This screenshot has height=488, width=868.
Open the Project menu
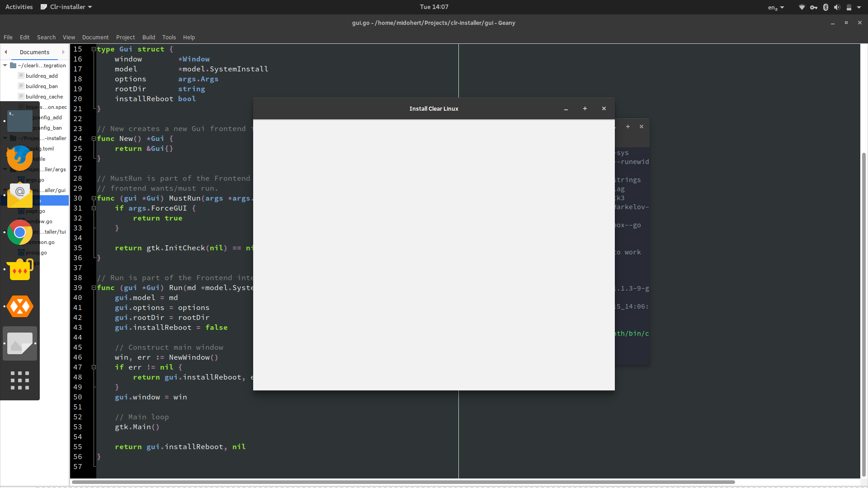125,38
